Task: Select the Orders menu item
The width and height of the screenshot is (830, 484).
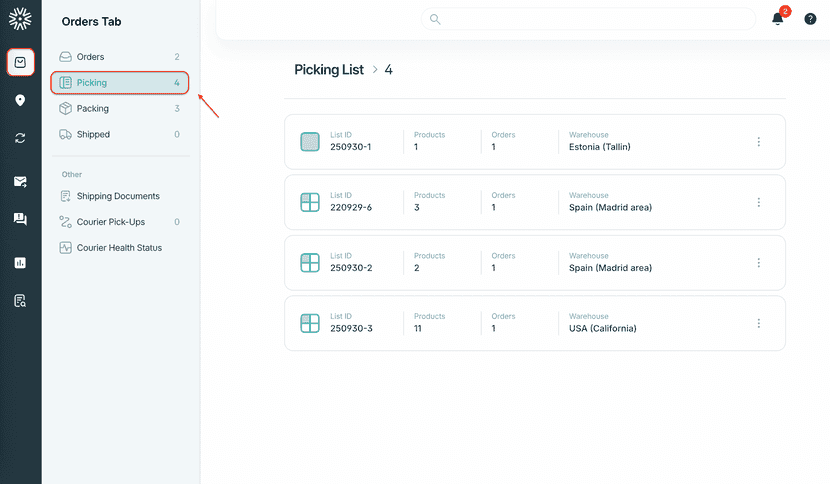Action: 90,57
